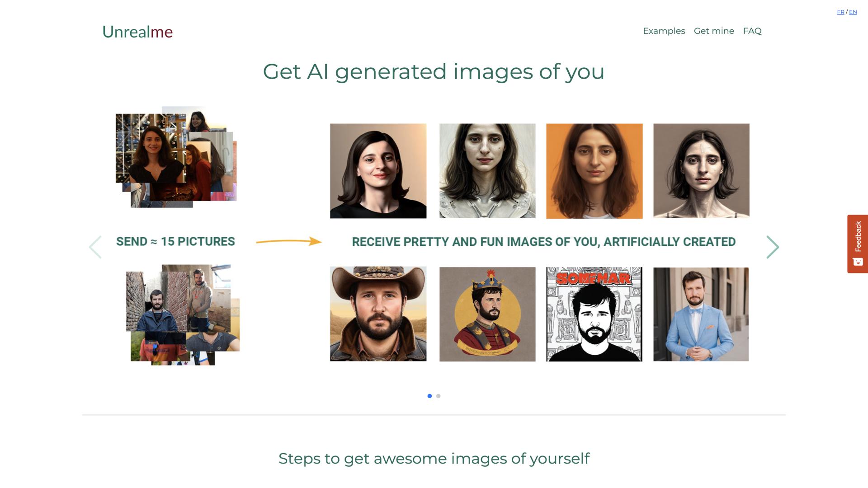Switch language to EN
The width and height of the screenshot is (868, 488).
[x=853, y=12]
